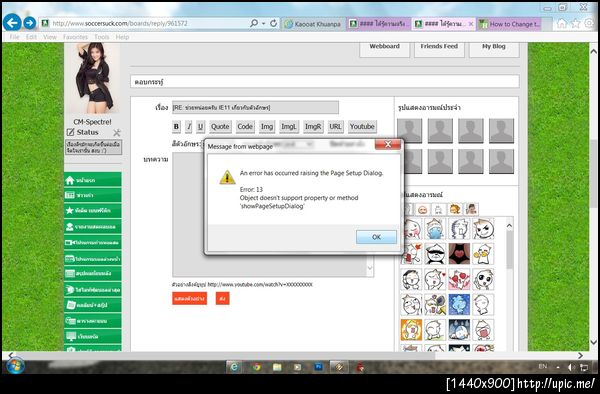Open File Explorer folder on taskbar
The image size is (600, 394).
(277, 367)
